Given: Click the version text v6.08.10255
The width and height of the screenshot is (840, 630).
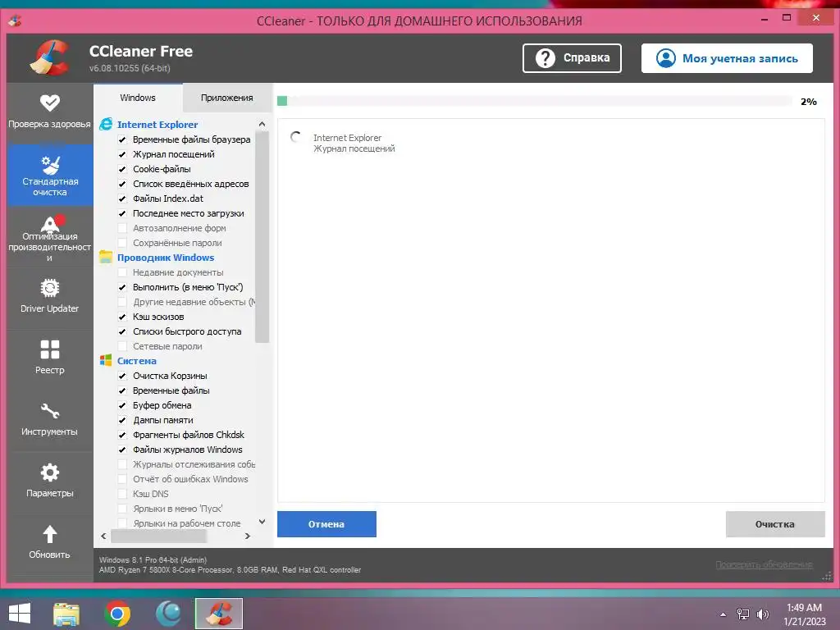Looking at the screenshot, I should pos(130,68).
